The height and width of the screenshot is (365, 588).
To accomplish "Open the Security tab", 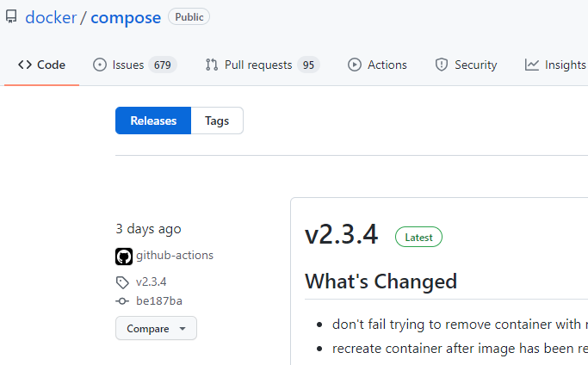I will 466,65.
